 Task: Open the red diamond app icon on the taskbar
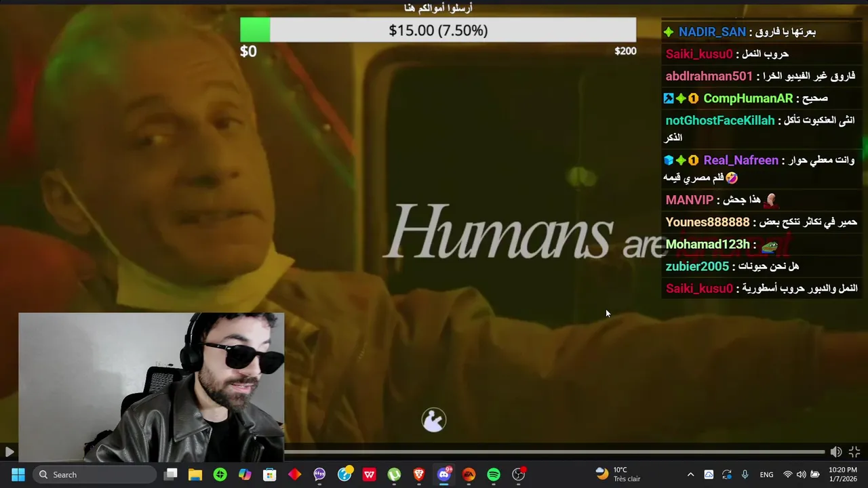[x=294, y=474]
